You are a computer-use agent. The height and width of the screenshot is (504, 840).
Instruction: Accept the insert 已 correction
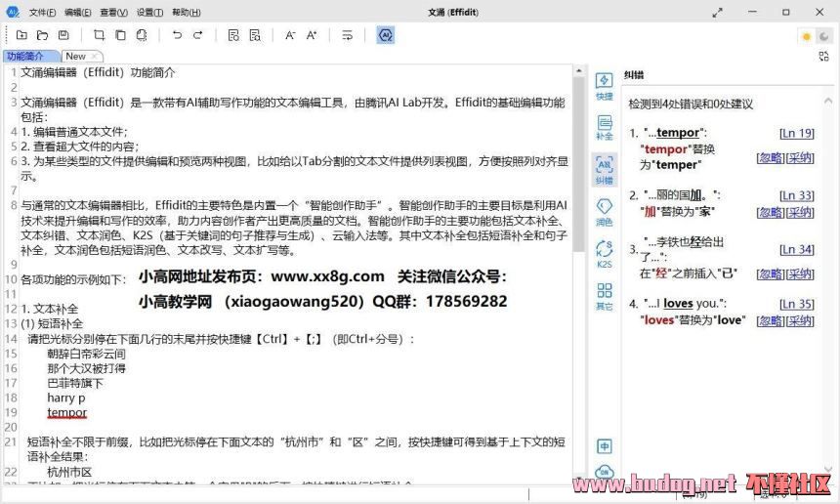point(800,273)
